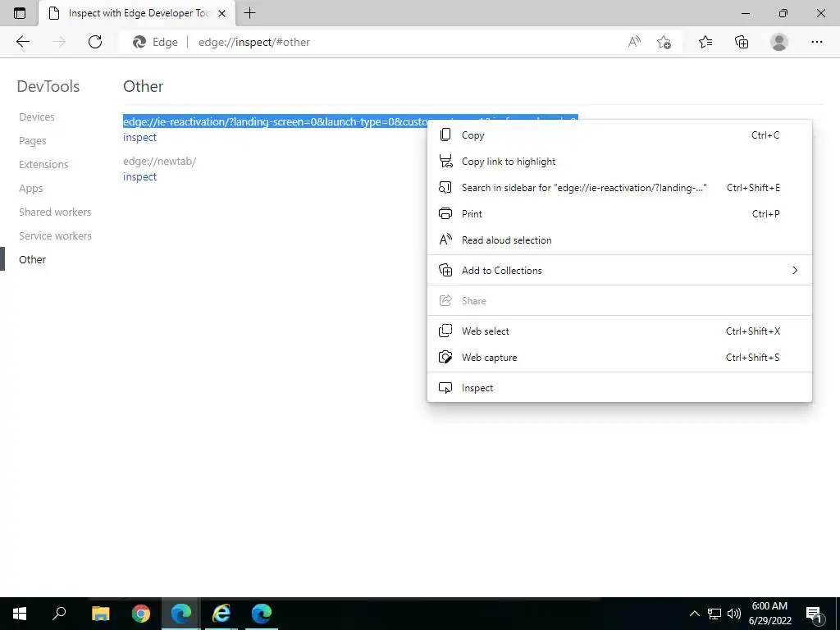This screenshot has width=840, height=630.
Task: Choose Search in sidebar for selection
Action: click(619, 188)
